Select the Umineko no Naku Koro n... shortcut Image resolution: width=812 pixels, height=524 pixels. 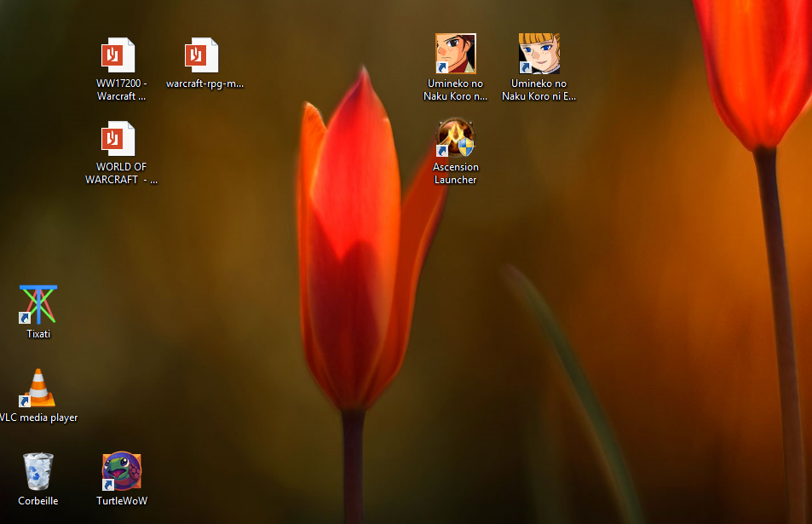tap(456, 54)
